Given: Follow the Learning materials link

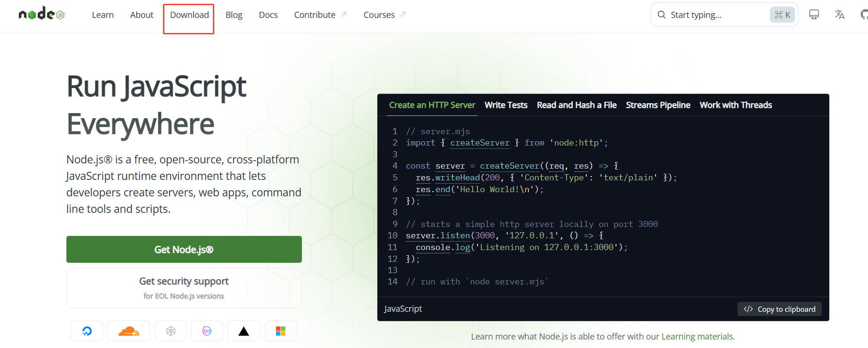Looking at the screenshot, I should click(697, 336).
